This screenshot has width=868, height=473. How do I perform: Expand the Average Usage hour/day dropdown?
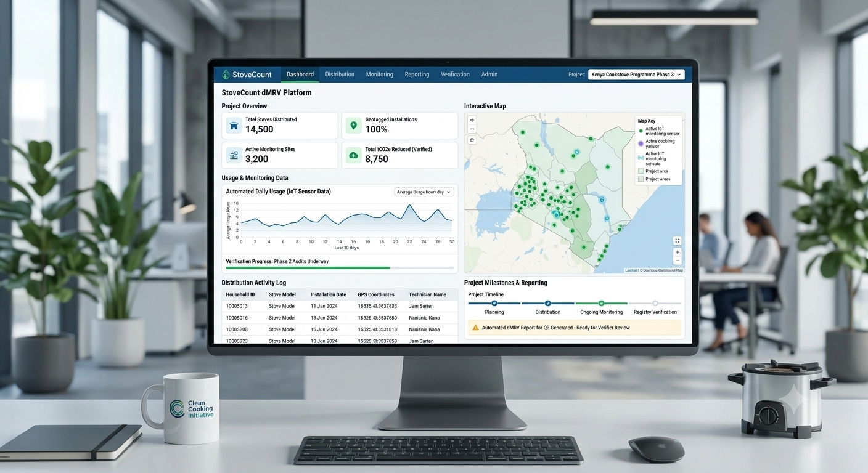tap(424, 192)
